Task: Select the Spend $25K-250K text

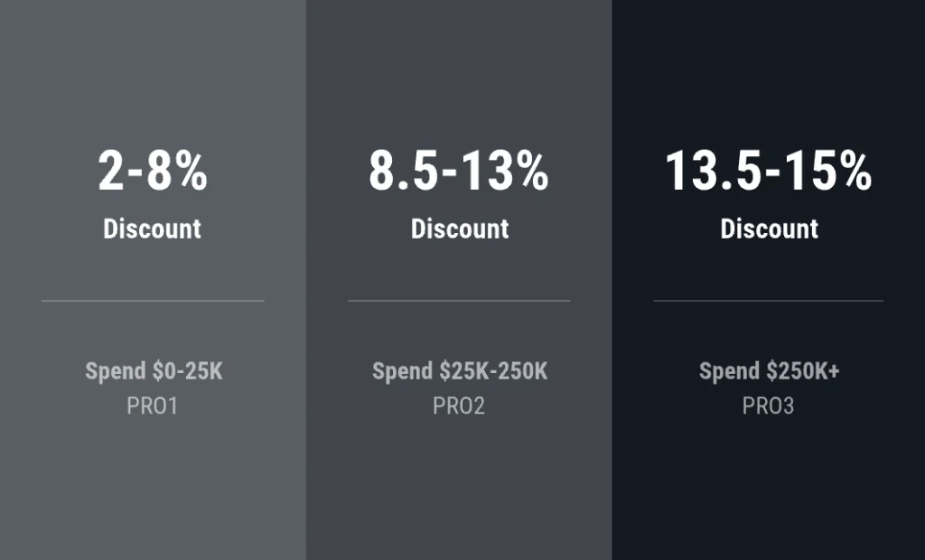Action: (x=459, y=371)
